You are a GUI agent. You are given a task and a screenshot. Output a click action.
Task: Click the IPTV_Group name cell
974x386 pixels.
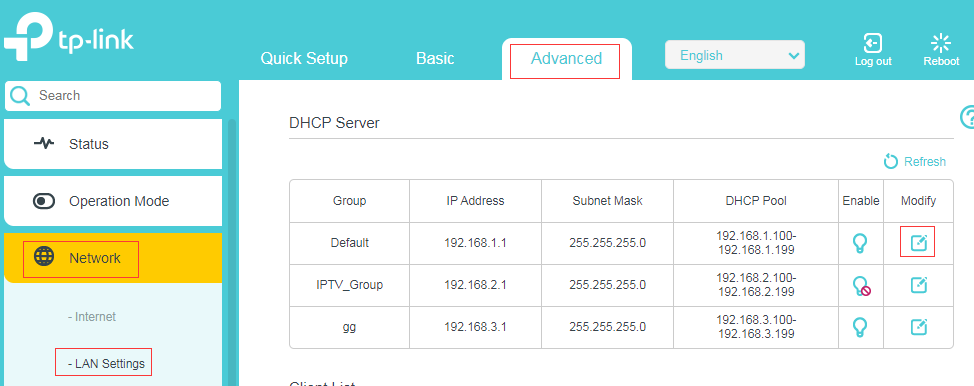[349, 285]
